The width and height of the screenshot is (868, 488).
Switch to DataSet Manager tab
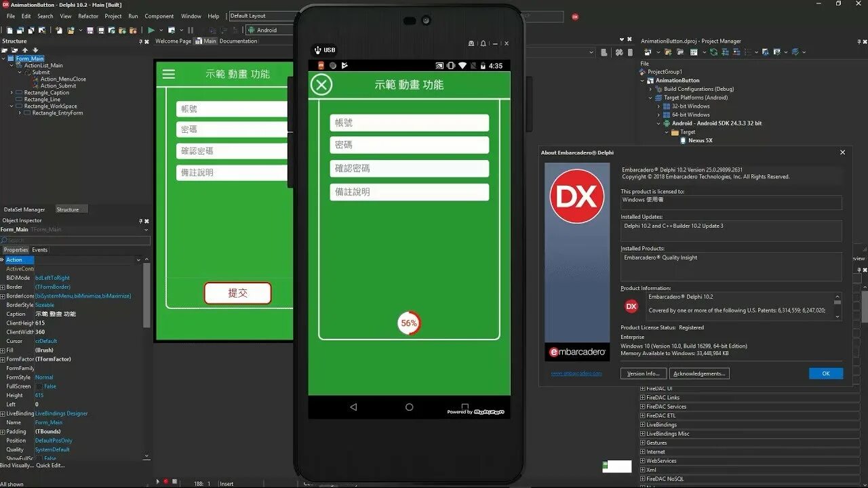coord(24,209)
